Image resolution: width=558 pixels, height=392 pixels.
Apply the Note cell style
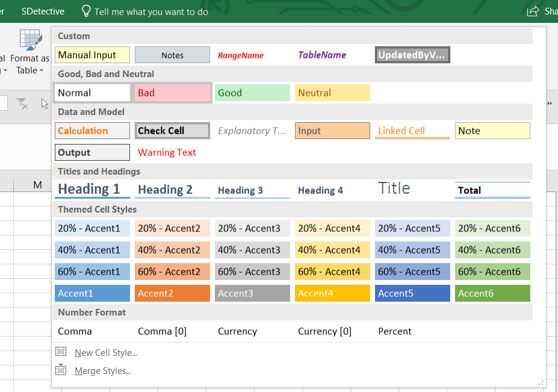pyautogui.click(x=492, y=131)
